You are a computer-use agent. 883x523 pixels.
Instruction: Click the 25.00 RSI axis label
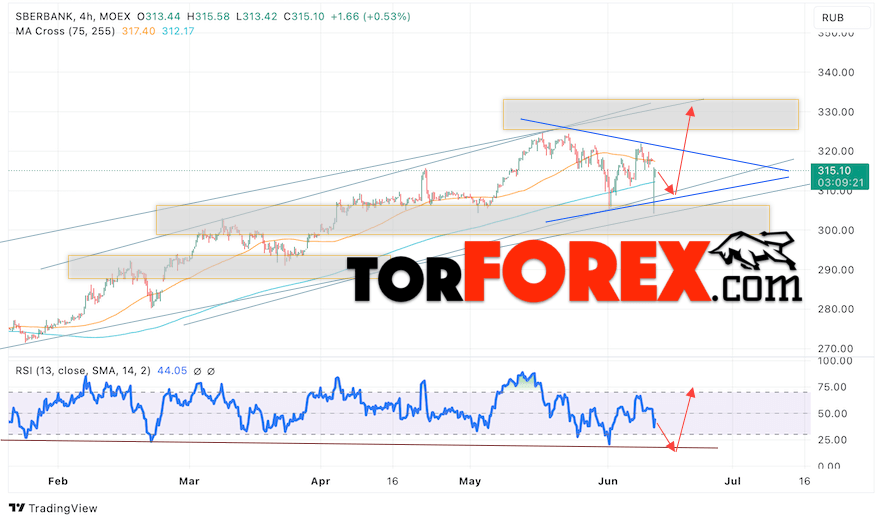832,440
